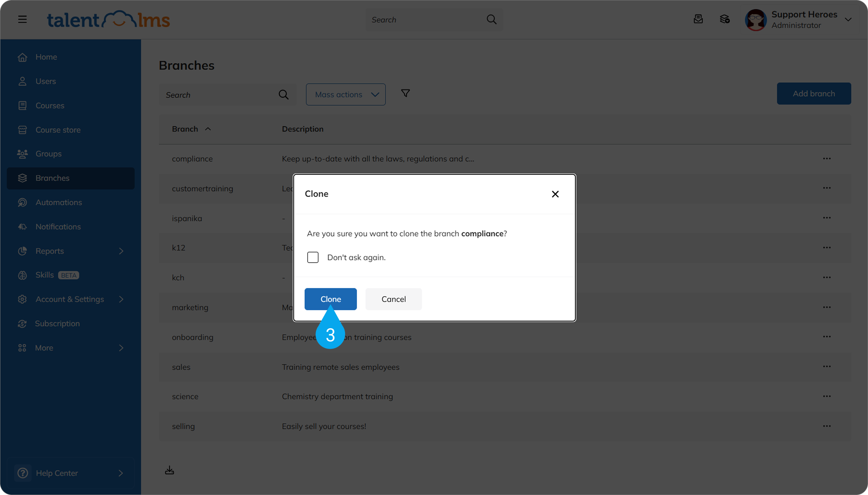
Task: Open the messages inbox icon
Action: coord(698,19)
